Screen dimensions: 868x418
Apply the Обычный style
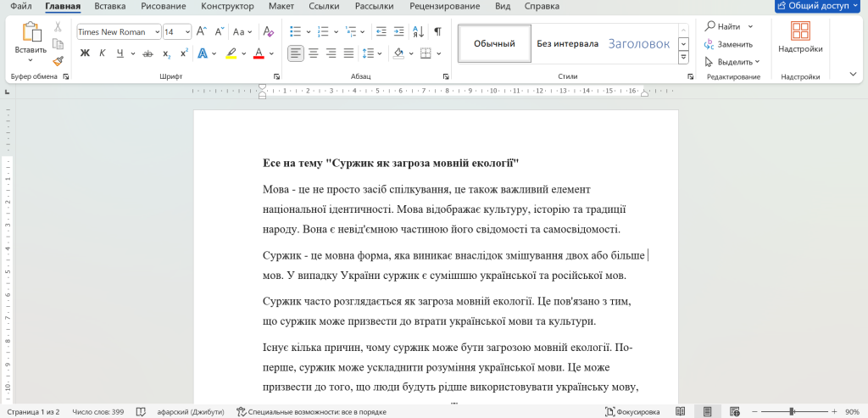[494, 43]
